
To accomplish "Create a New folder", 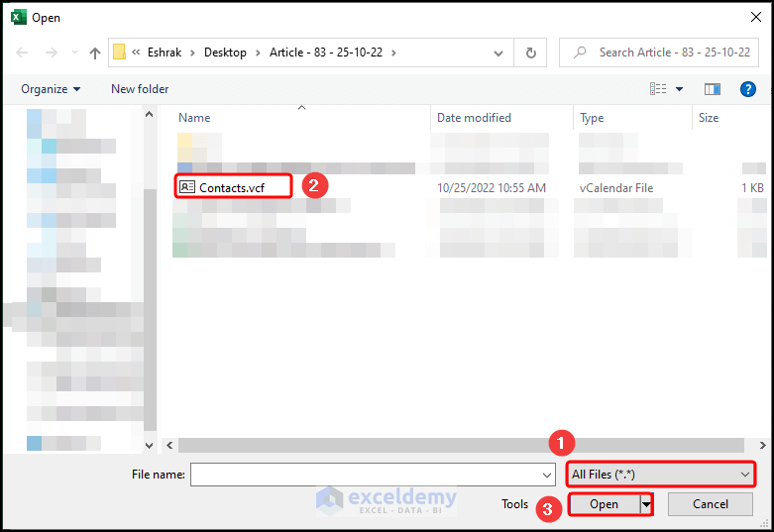I will pyautogui.click(x=140, y=89).
